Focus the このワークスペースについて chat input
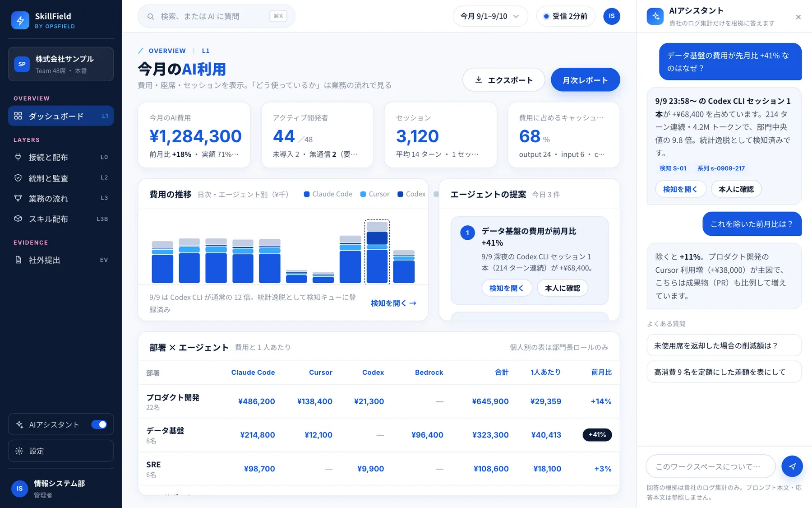 710,466
